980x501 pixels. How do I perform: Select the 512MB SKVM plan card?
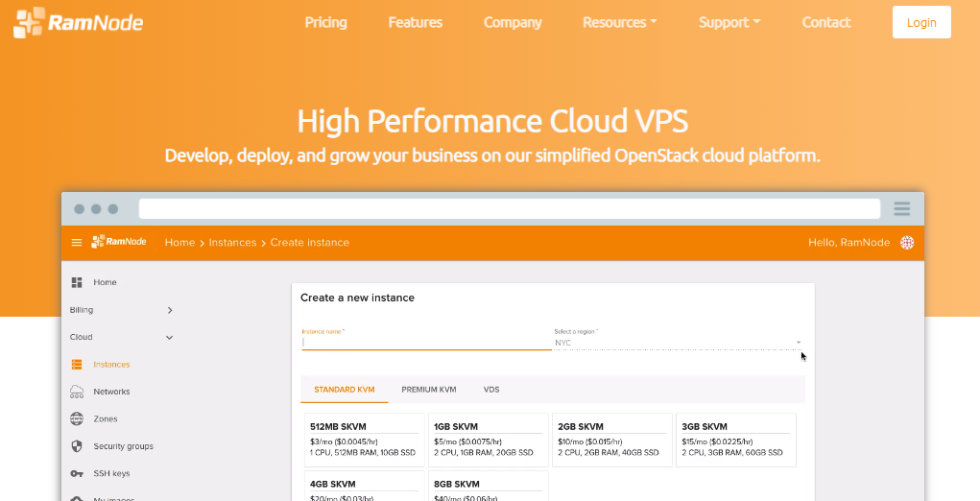tap(365, 440)
